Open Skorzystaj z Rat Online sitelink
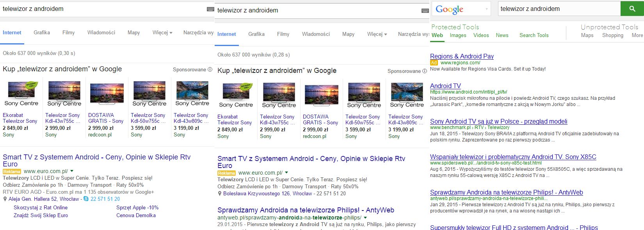The width and height of the screenshot is (644, 230). (x=41, y=208)
